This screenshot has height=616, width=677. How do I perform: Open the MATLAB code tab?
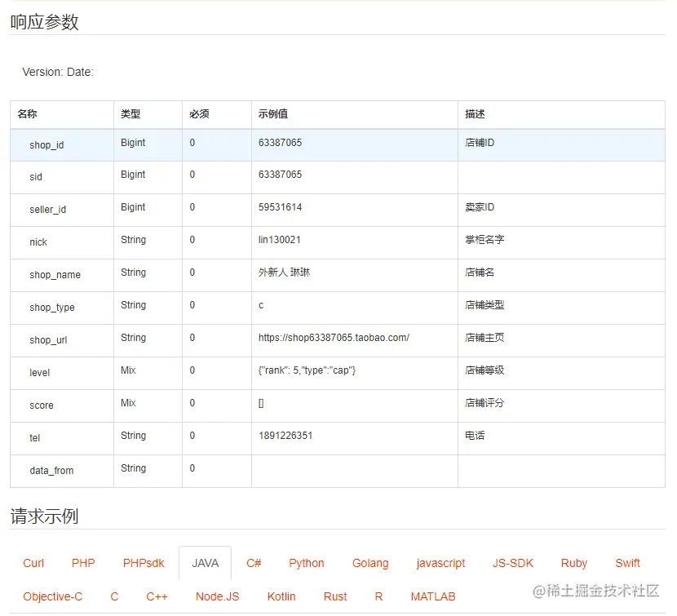432,596
